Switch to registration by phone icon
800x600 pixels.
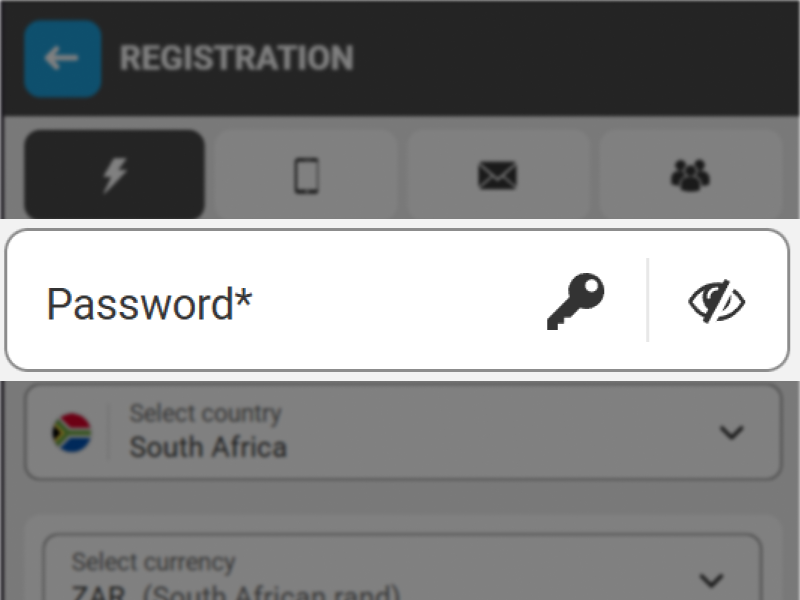tap(306, 176)
